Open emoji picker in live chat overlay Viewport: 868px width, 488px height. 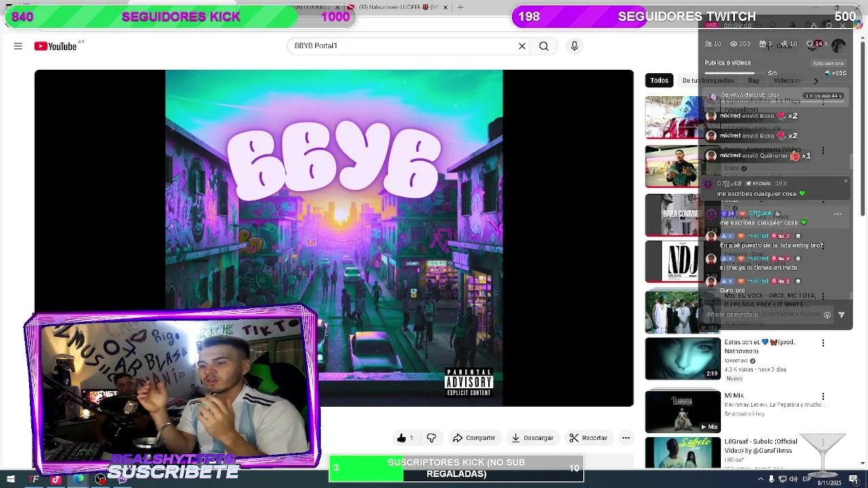[827, 314]
